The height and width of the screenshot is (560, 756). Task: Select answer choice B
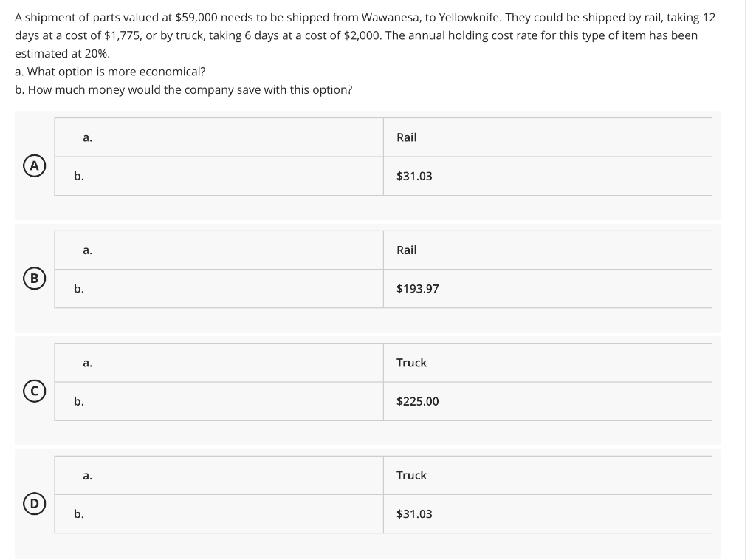33,279
